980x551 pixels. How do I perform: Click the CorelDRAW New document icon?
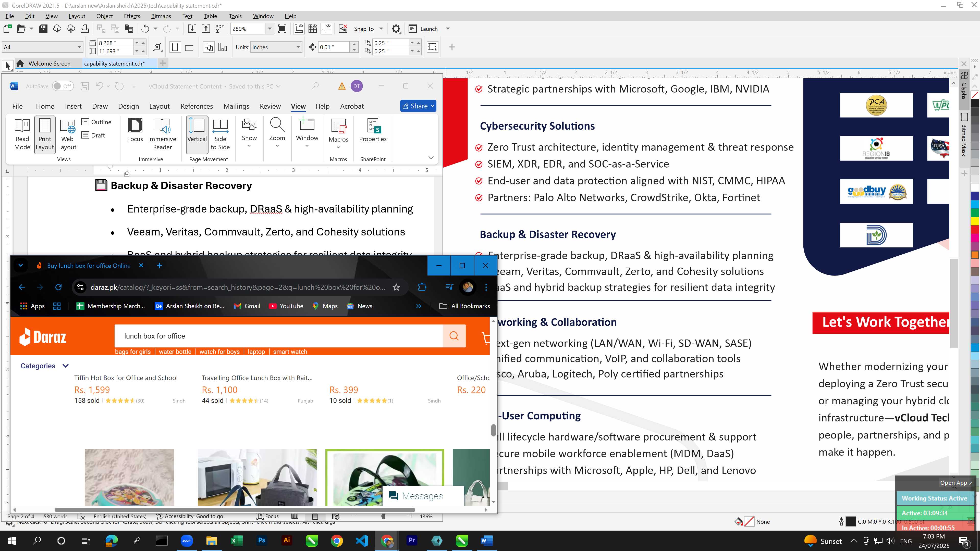click(7, 29)
